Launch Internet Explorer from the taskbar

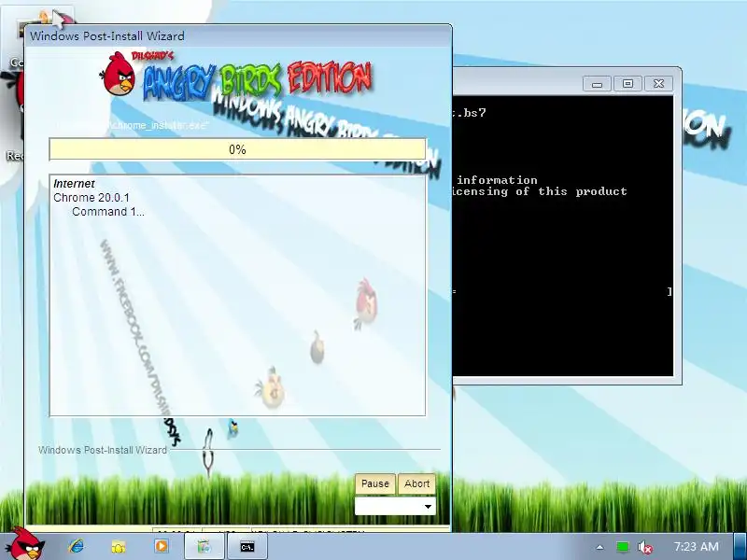pos(76,546)
